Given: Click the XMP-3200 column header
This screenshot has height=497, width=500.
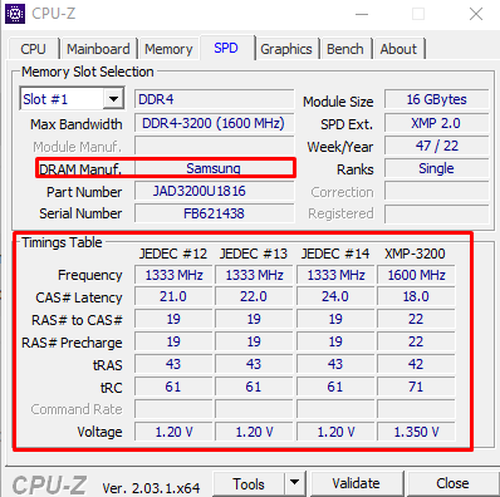Looking at the screenshot, I should pyautogui.click(x=415, y=254).
